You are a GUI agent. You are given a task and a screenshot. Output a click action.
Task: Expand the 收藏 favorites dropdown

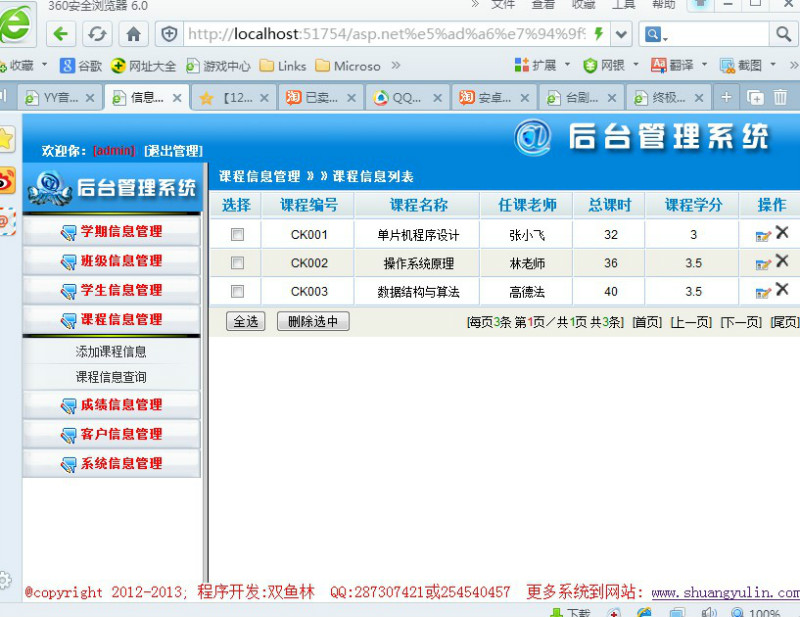(x=44, y=65)
